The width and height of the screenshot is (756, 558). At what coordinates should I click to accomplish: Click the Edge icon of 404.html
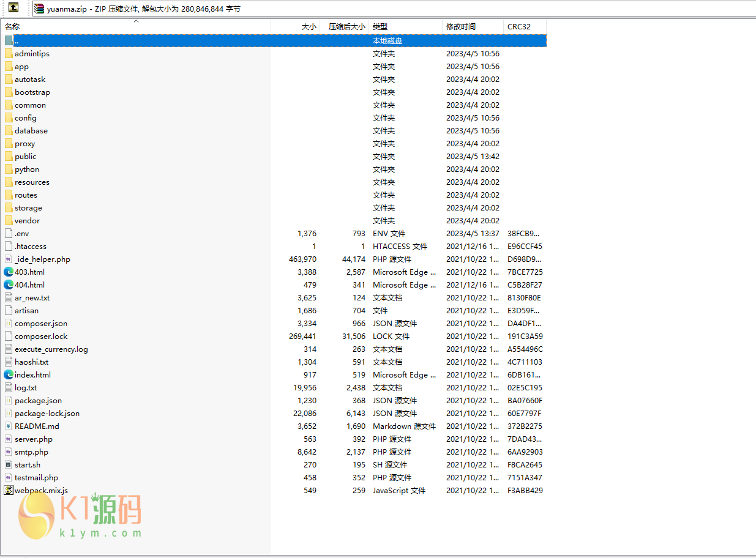coord(9,285)
